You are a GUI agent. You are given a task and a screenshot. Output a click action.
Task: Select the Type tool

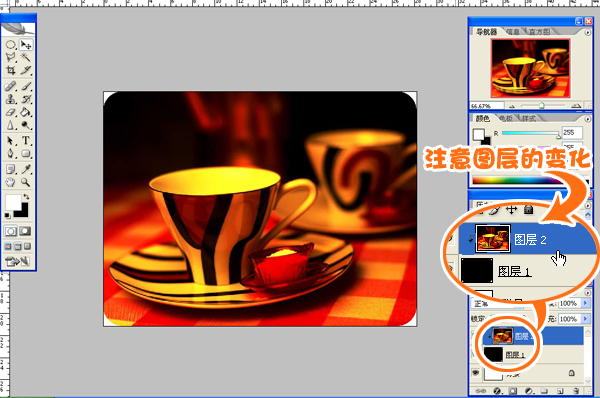pos(26,140)
